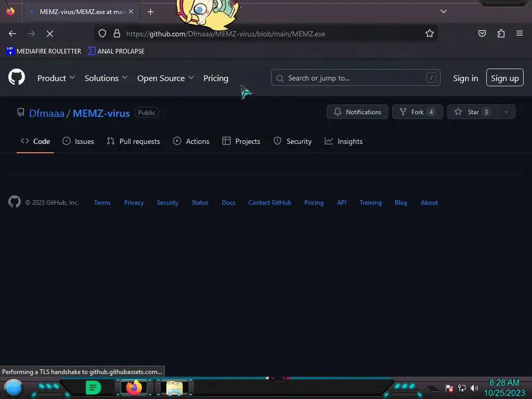
Task: Click the taskbar clock showing 8:28 AM
Action: [504, 388]
